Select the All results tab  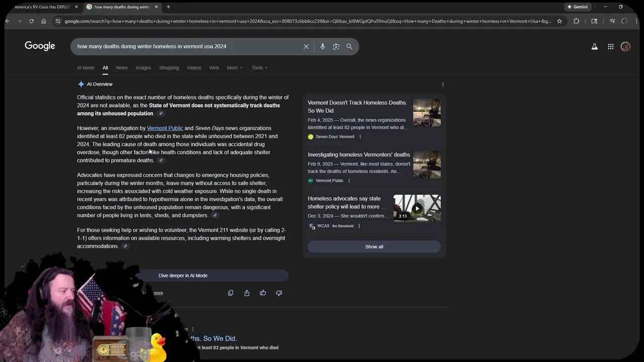tap(105, 68)
